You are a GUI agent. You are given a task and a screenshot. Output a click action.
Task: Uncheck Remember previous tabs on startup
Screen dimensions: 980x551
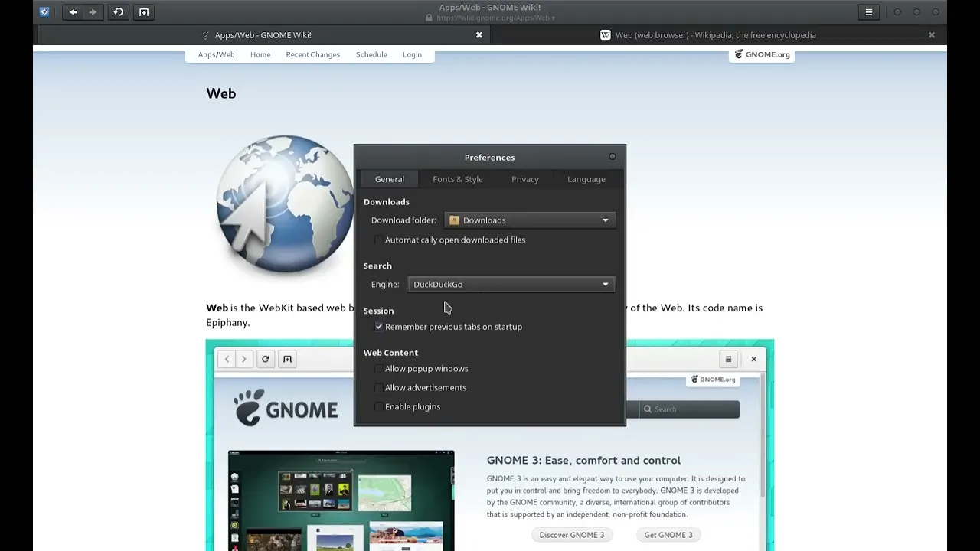(x=378, y=327)
